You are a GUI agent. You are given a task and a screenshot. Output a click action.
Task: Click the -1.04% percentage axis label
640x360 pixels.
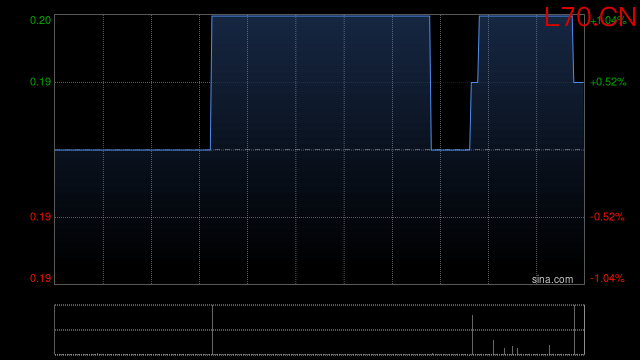[607, 278]
